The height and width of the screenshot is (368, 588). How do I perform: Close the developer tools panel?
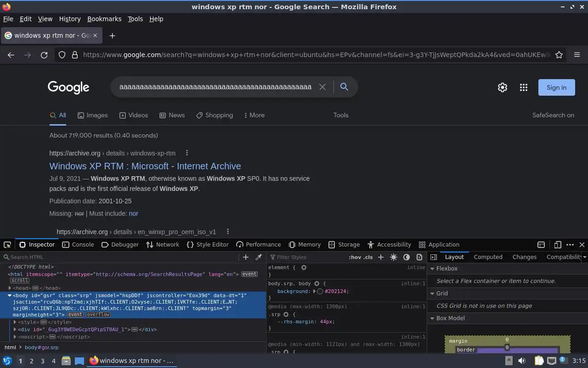click(x=582, y=245)
